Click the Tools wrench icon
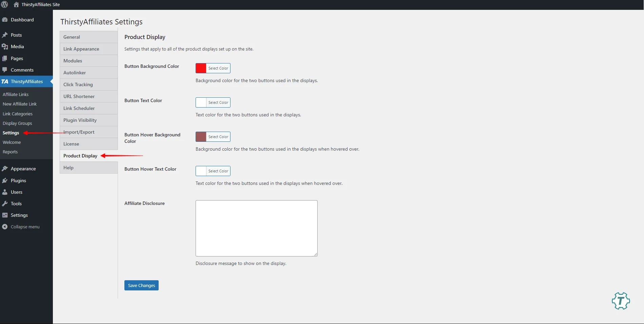 5,204
